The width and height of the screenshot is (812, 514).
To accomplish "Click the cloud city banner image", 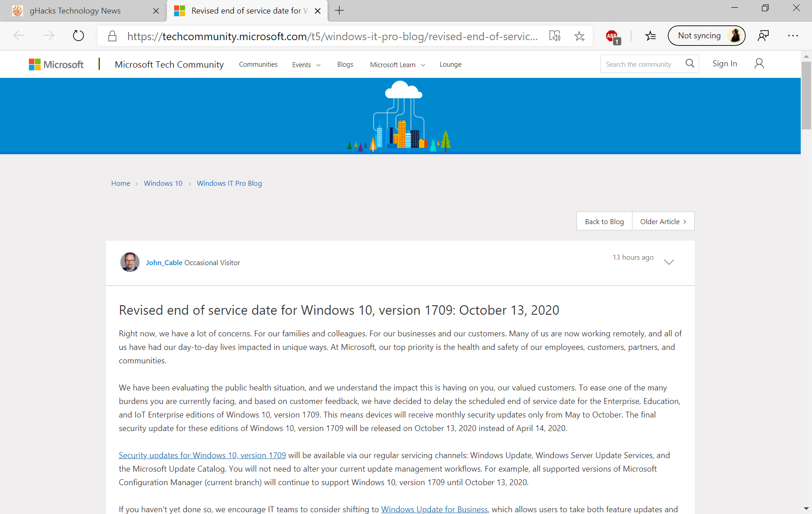I will point(399,116).
